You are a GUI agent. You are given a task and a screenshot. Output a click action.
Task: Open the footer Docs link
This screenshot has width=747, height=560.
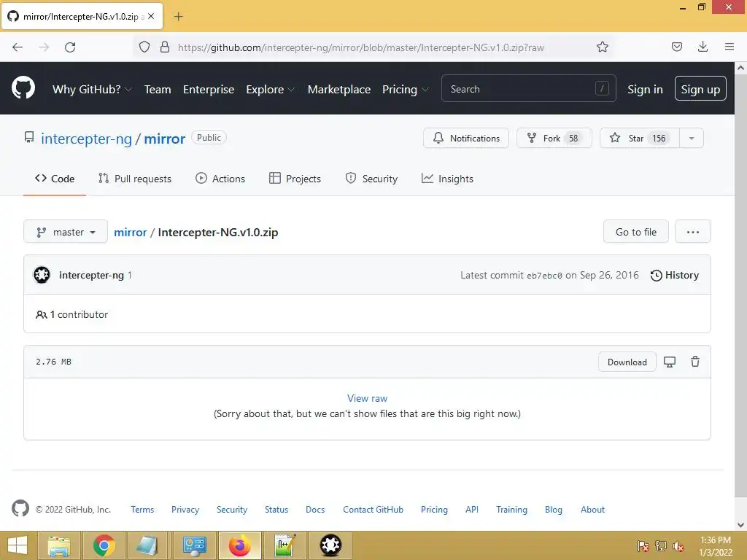click(x=315, y=509)
